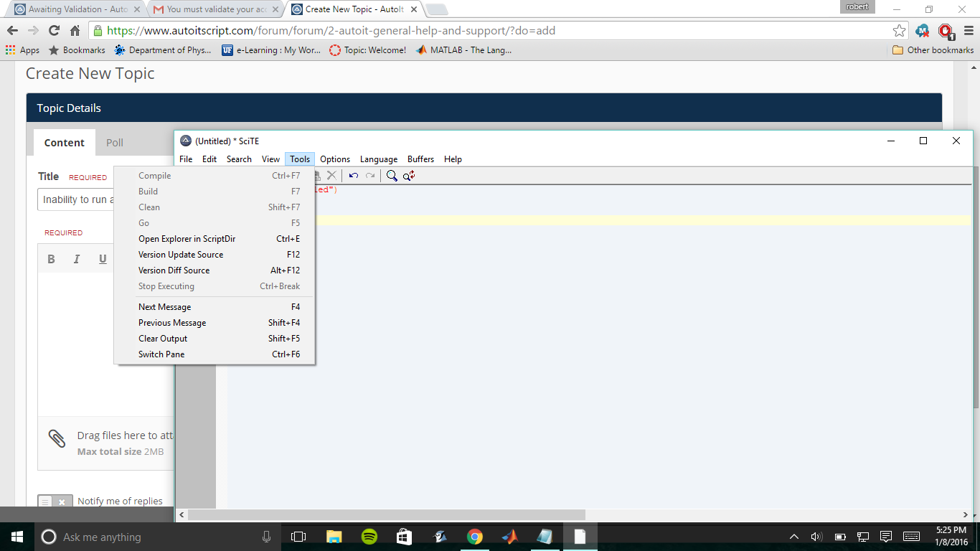980x551 pixels.
Task: Click the Undo arrow in SciTE toolbar
Action: [x=354, y=176]
